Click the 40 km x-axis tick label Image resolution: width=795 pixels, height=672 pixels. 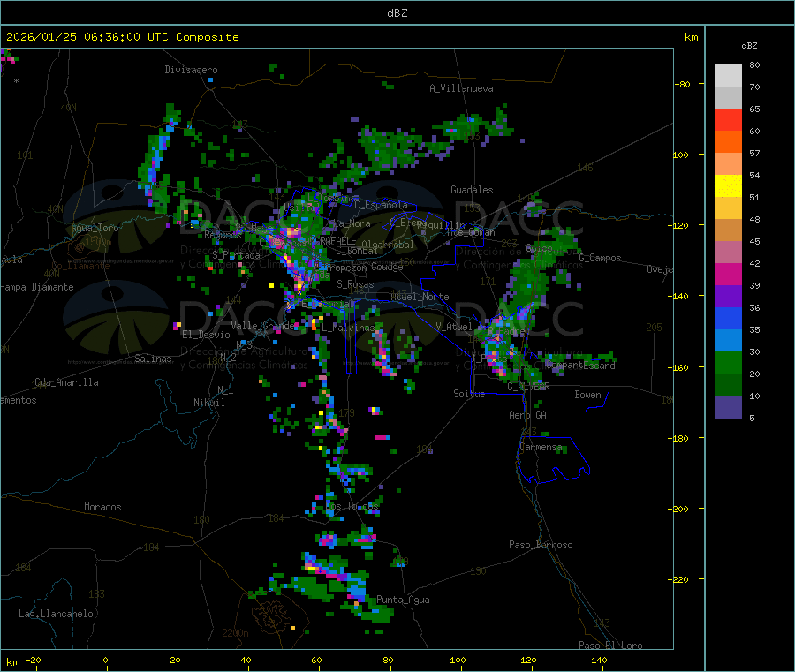[x=246, y=660]
